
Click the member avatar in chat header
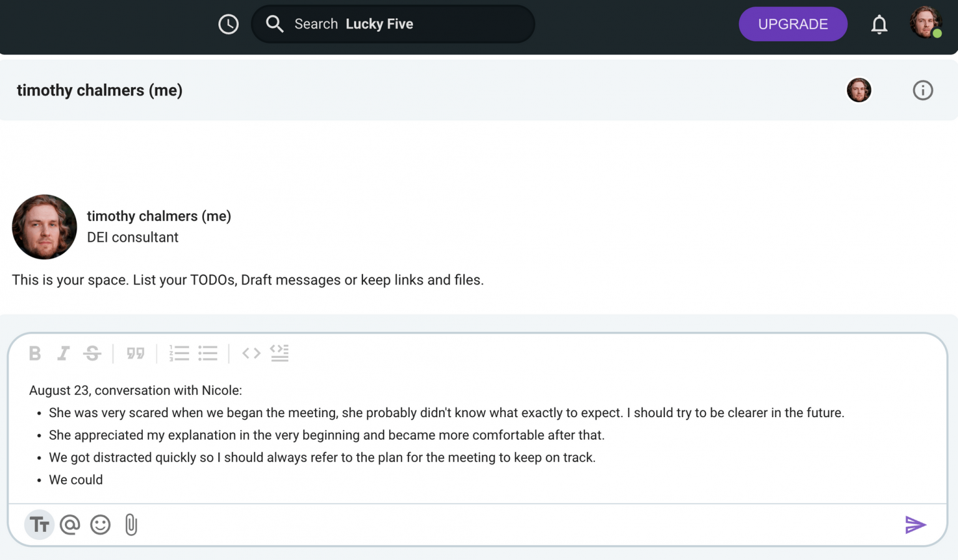coord(858,90)
